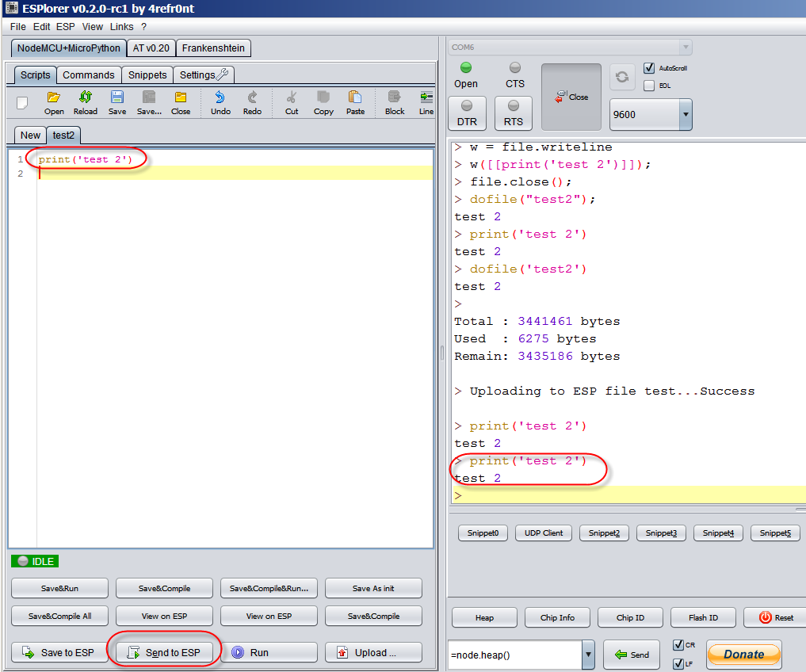Open the 9600 baud rate dropdown
Screen dimensions: 806x672
coord(686,114)
